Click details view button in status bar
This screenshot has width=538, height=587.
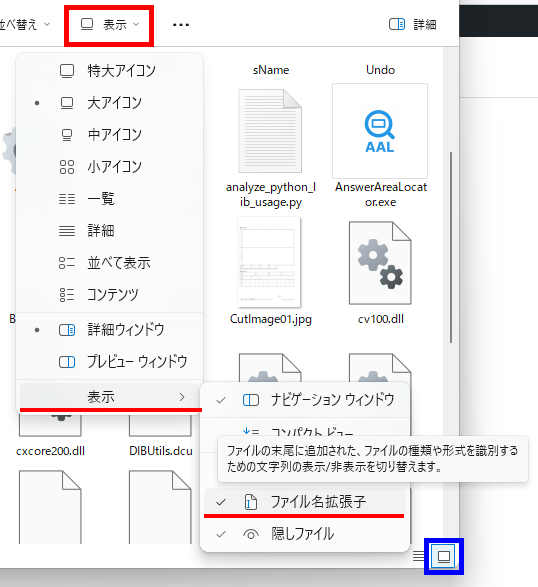pyautogui.click(x=419, y=556)
